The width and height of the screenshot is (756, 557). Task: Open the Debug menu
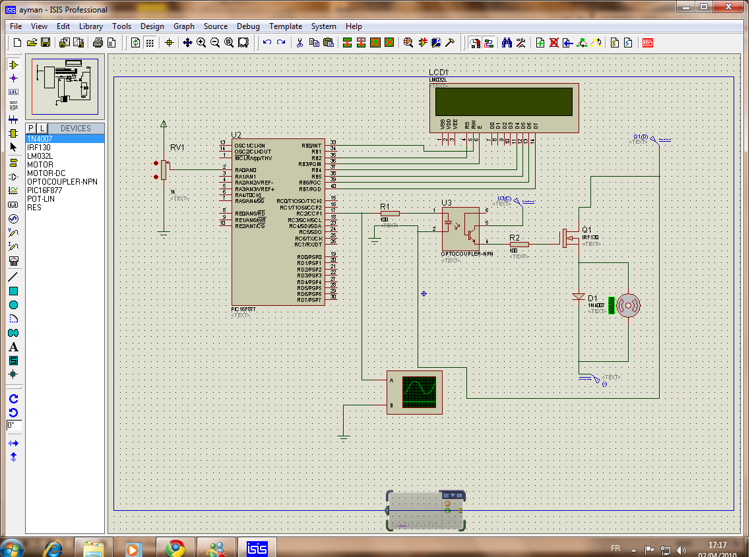coord(248,26)
